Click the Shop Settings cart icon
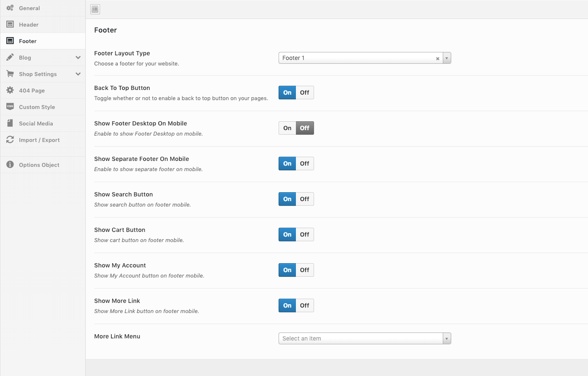Image resolution: width=588 pixels, height=376 pixels. (x=10, y=74)
